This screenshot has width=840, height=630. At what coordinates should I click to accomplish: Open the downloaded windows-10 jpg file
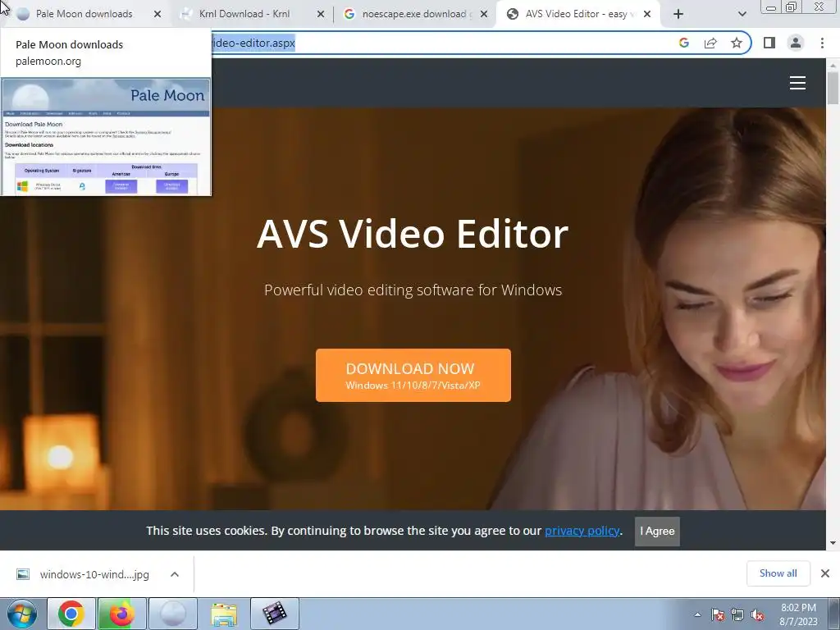[94, 574]
